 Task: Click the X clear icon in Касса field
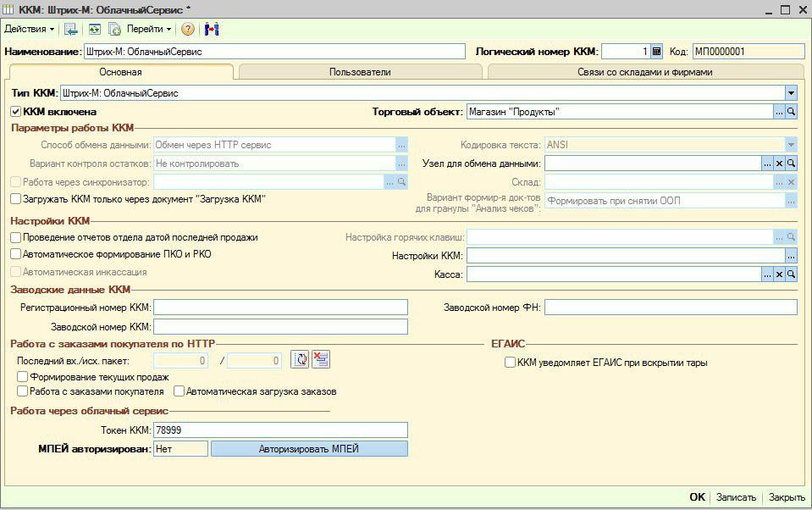[x=779, y=274]
